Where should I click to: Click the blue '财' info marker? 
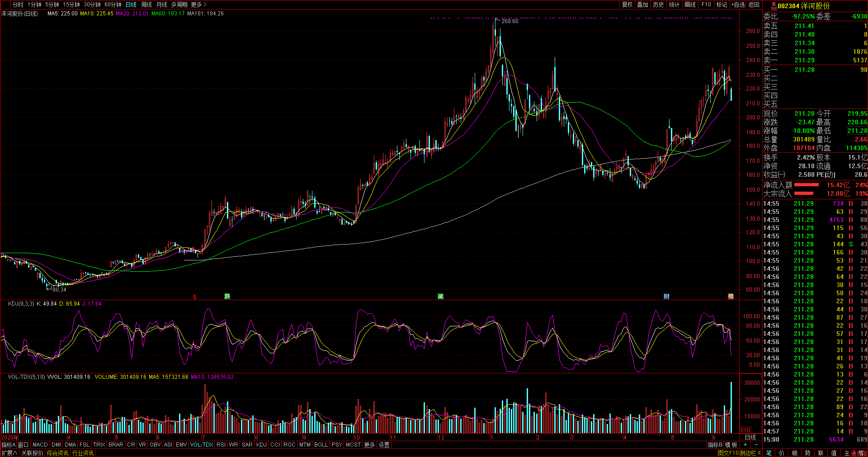[666, 297]
